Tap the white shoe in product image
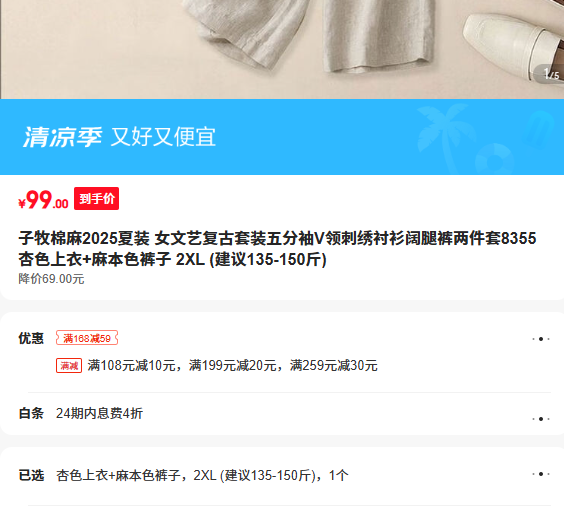 pyautogui.click(x=513, y=43)
